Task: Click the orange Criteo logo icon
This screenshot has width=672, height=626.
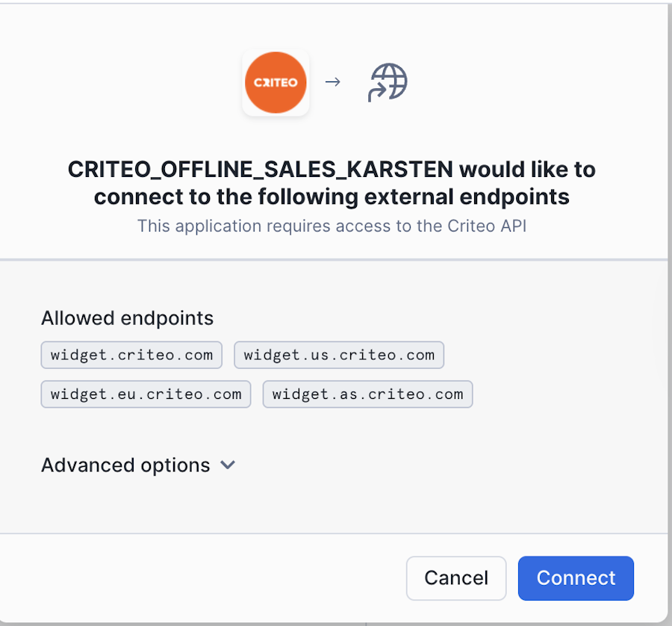Action: tap(276, 83)
